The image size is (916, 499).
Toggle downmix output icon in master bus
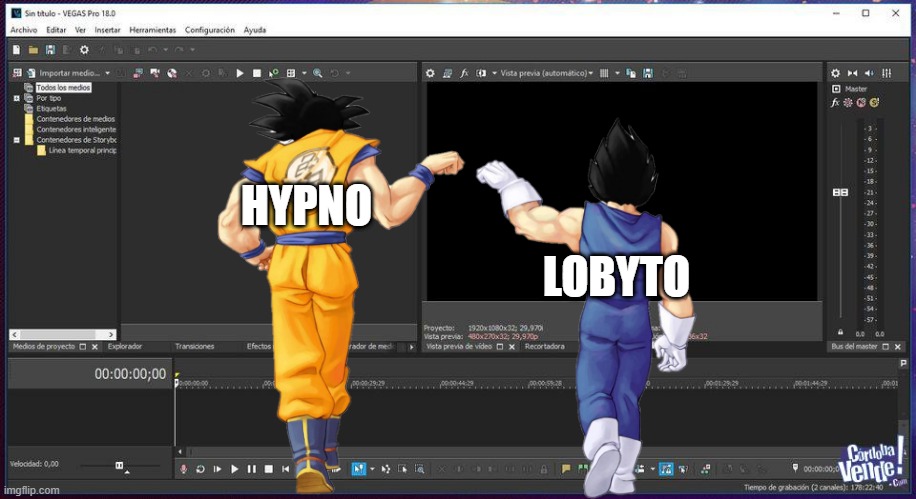pyautogui.click(x=852, y=73)
